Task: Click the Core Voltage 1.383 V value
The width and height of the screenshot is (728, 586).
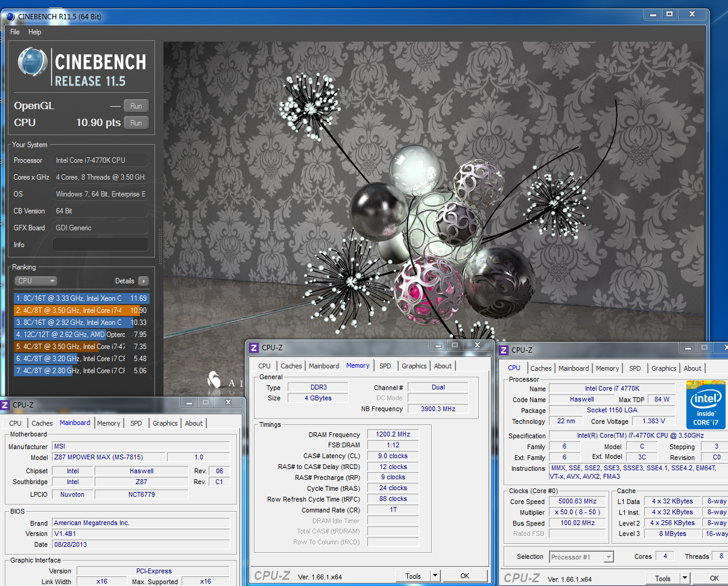Action: pyautogui.click(x=653, y=421)
